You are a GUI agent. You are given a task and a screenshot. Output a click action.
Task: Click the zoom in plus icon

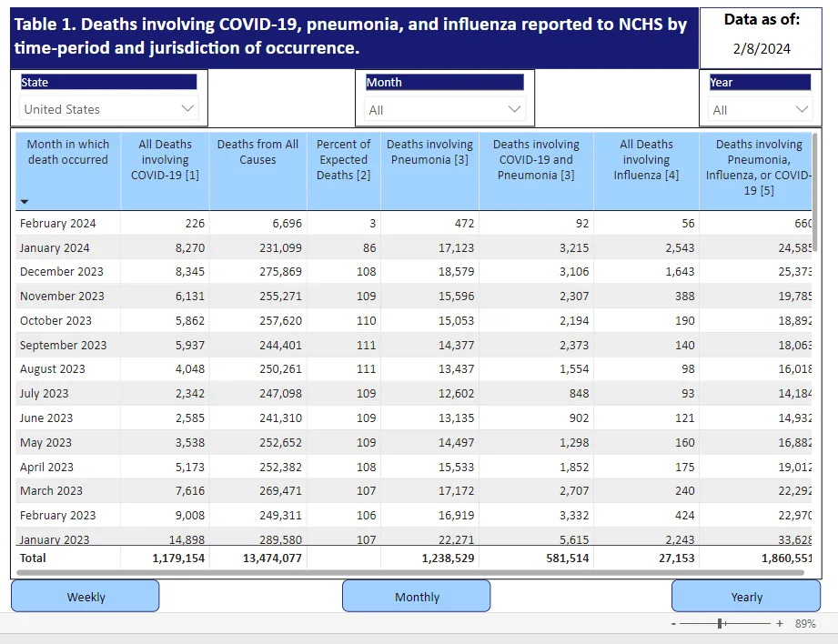click(780, 624)
